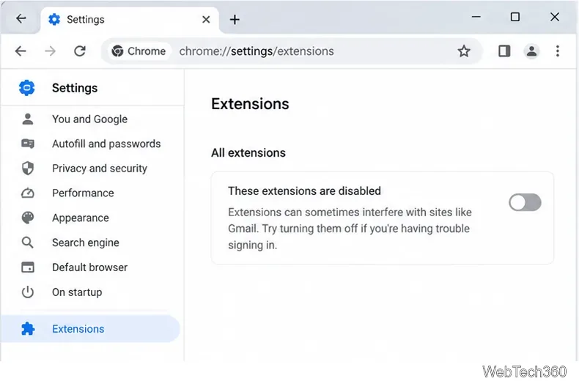Click the power icon for On startup
This screenshot has height=392, width=579.
[28, 292]
